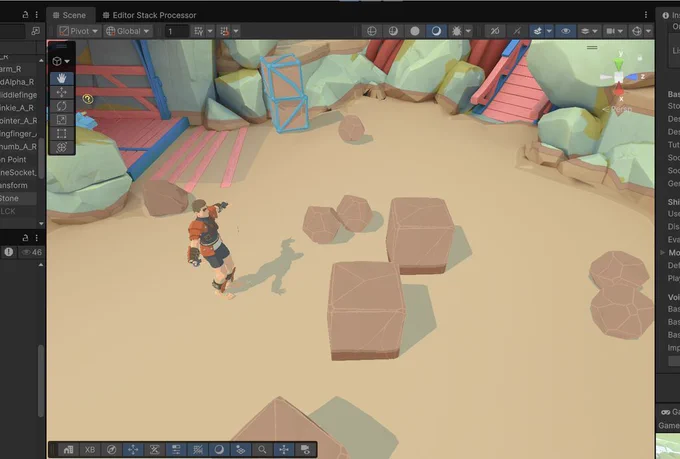The height and width of the screenshot is (459, 680).
Task: Select the Transform tool
Action: pyautogui.click(x=62, y=148)
